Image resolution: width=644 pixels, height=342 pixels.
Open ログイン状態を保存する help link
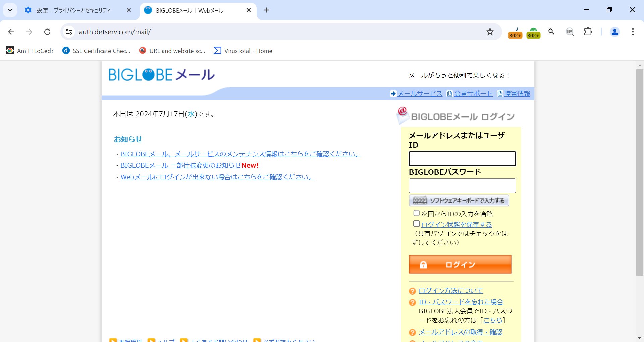(457, 225)
